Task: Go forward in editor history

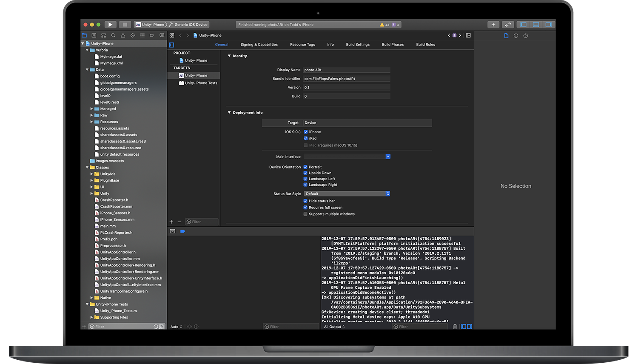Action: (x=188, y=35)
